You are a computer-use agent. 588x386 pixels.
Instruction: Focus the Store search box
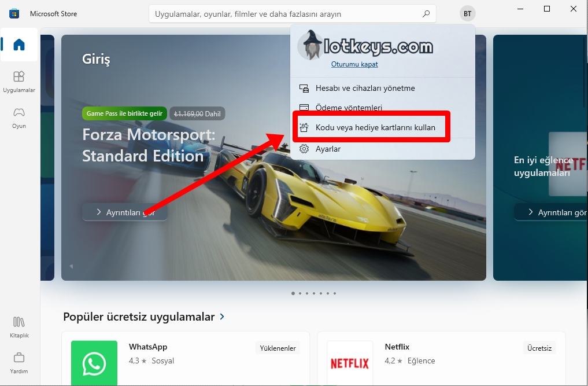point(293,14)
